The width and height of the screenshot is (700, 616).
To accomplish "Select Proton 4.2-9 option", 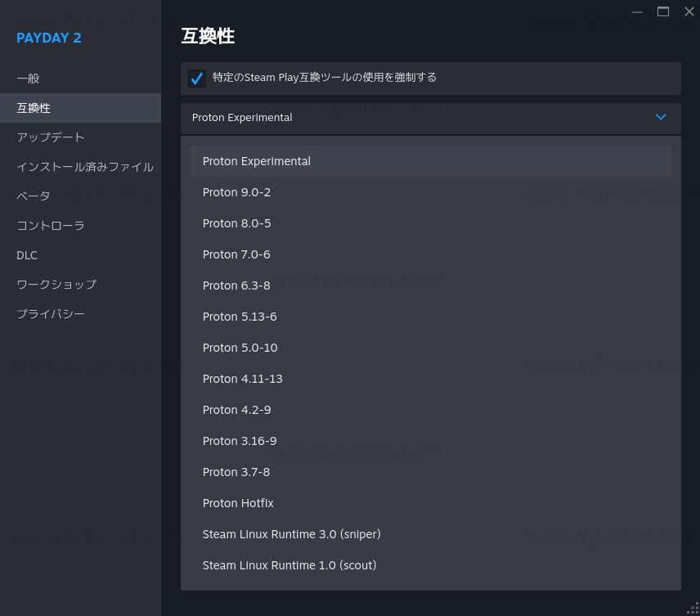I will point(430,410).
